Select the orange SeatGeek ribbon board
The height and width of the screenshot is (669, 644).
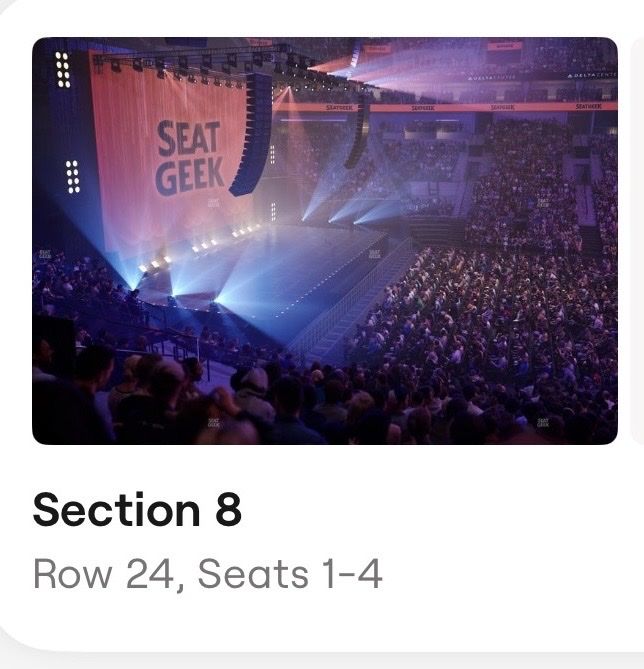[x=444, y=107]
